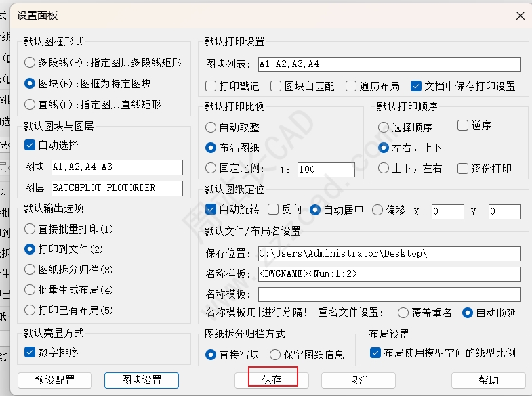Click the 取消 button
The width and height of the screenshot is (532, 396).
358,380
